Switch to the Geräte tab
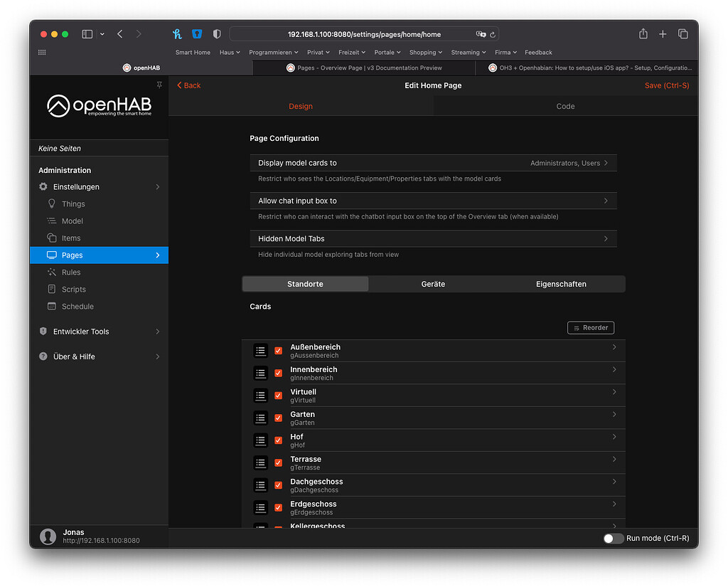This screenshot has width=728, height=587. tap(433, 283)
